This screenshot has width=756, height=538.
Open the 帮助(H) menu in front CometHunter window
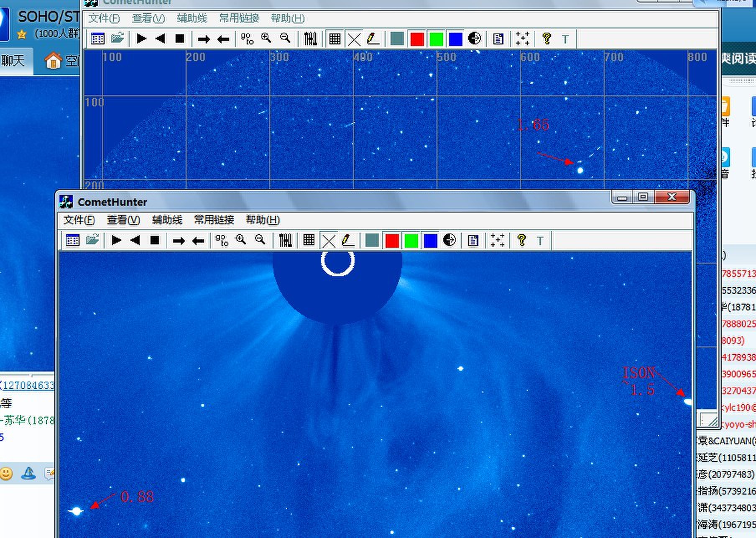pos(263,220)
